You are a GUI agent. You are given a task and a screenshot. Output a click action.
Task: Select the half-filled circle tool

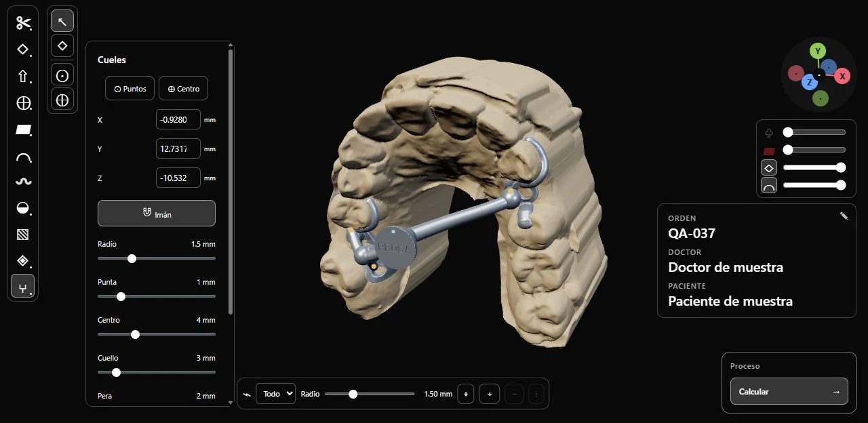[x=24, y=208]
